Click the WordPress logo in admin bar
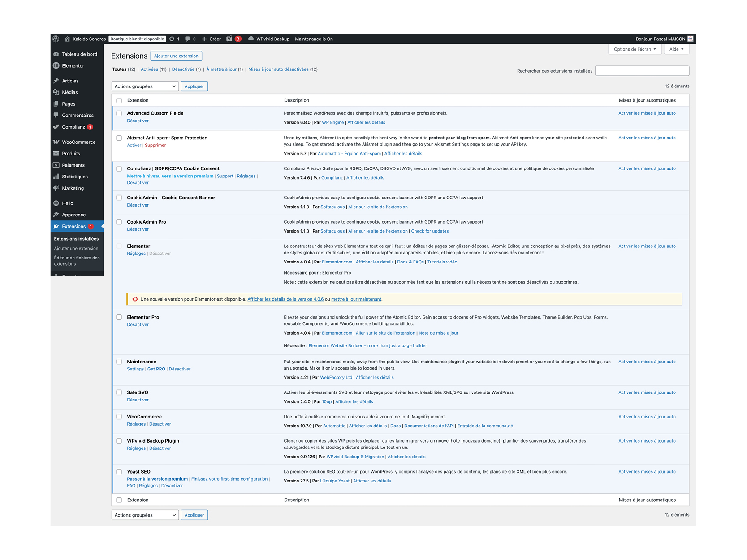747x560 pixels. pyautogui.click(x=56, y=39)
